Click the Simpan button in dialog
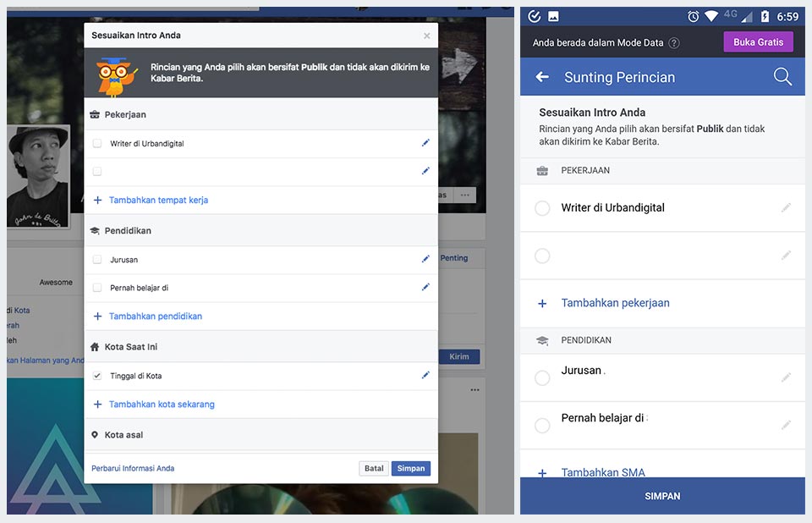Screen dimensions: 812x523 [x=411, y=469]
